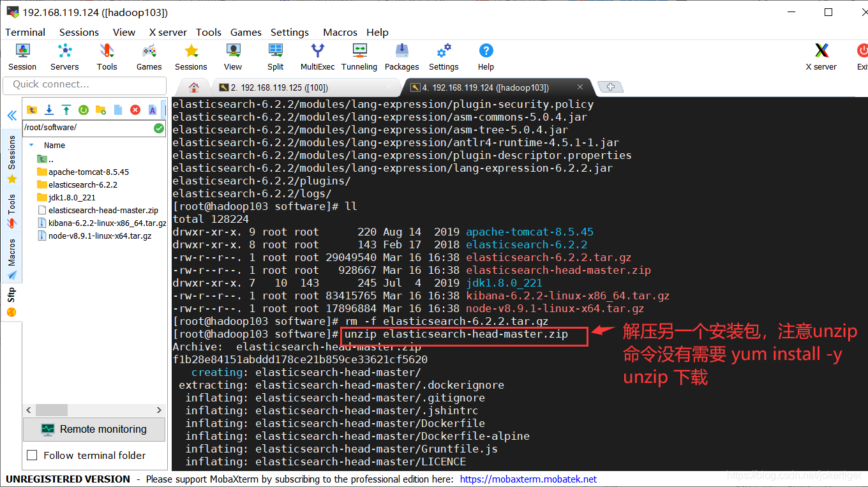Click the Sessions star toolbar icon
This screenshot has width=868, height=487.
pos(191,57)
